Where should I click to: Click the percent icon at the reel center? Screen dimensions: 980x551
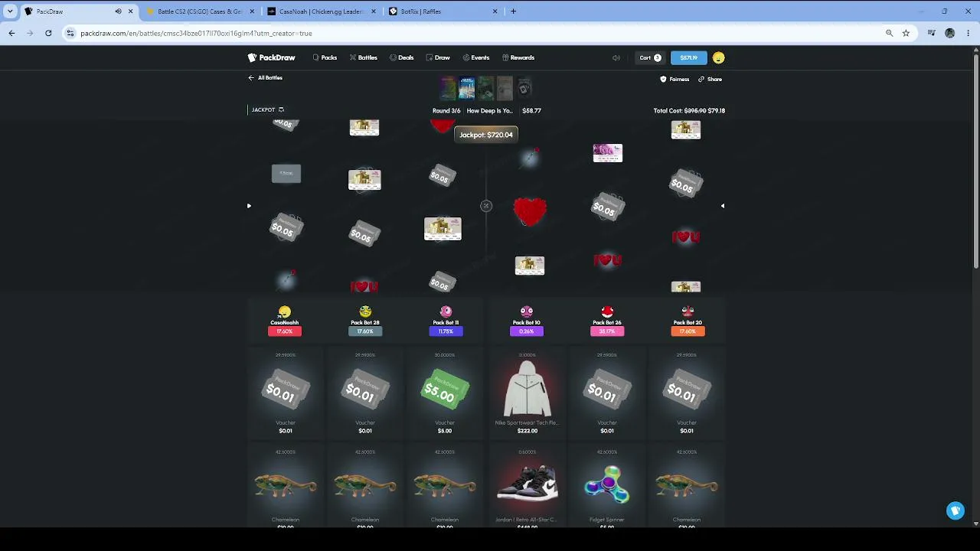pos(486,206)
